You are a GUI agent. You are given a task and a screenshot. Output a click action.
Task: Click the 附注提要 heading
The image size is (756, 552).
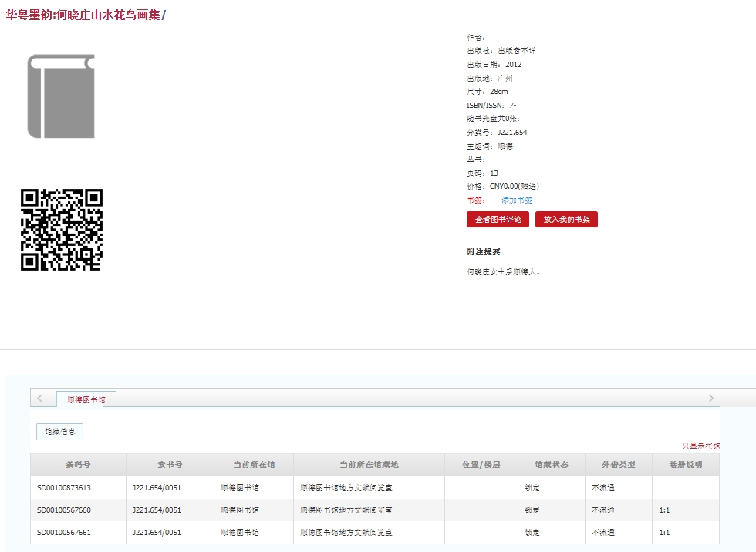click(x=484, y=252)
